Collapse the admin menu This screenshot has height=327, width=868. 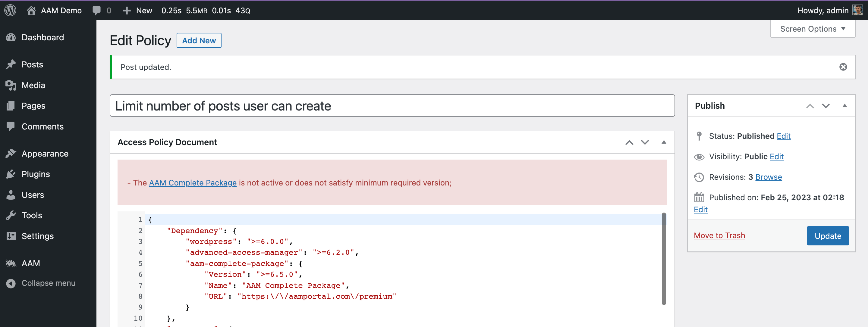48,283
